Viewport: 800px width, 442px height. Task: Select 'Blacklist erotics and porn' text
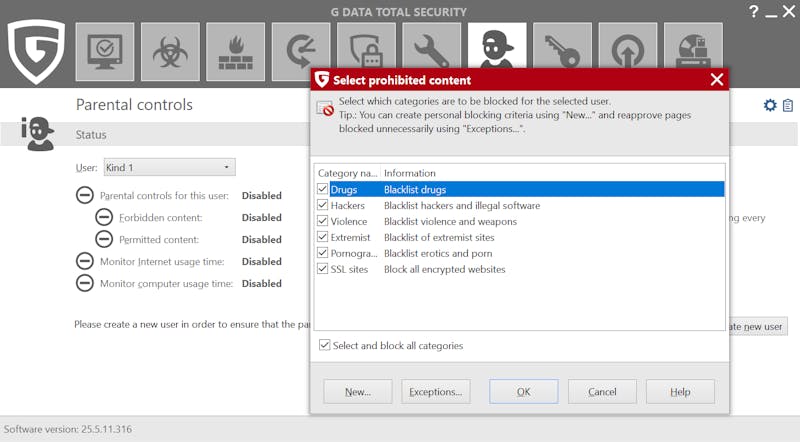click(438, 253)
